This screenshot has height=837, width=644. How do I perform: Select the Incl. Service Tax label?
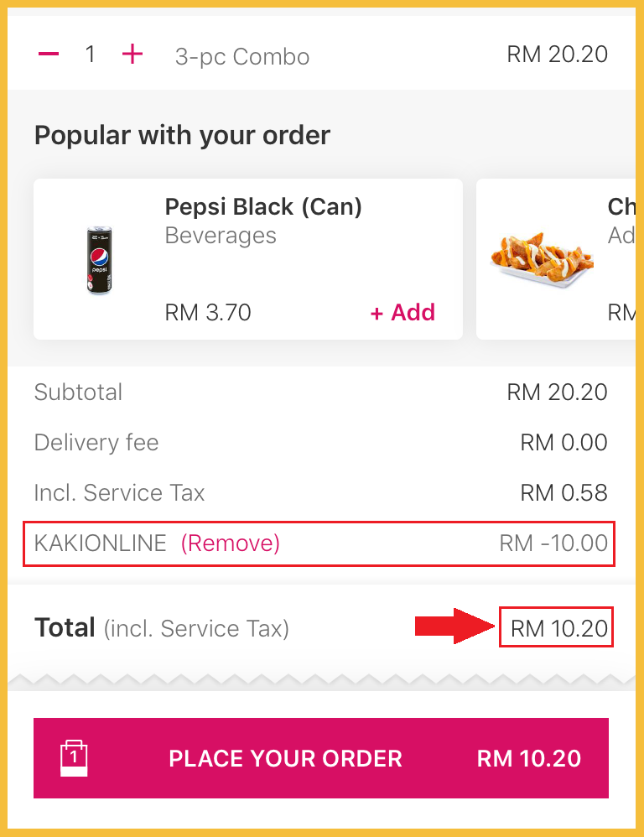pyautogui.click(x=119, y=493)
